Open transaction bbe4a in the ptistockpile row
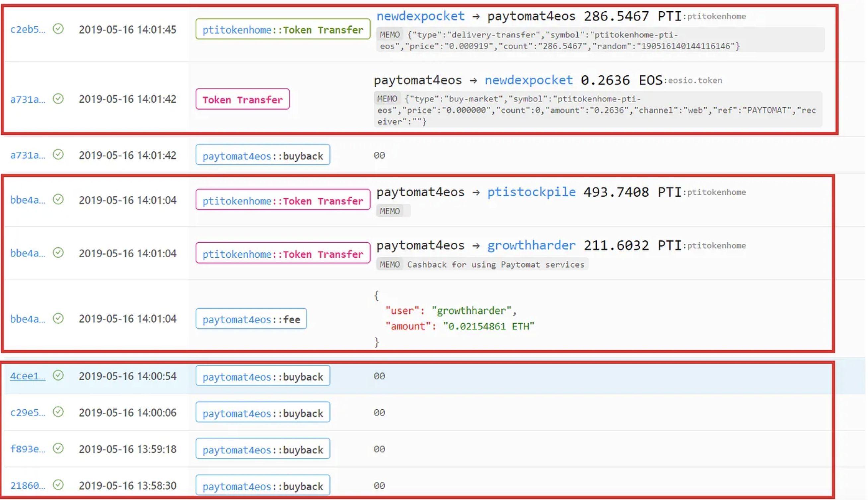This screenshot has width=868, height=500. coord(28,200)
